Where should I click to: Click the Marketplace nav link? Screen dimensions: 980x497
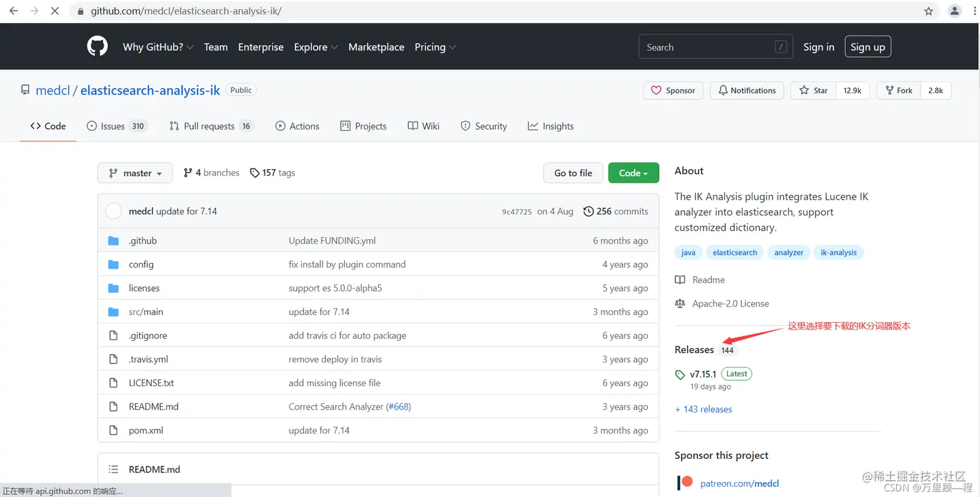click(x=376, y=47)
